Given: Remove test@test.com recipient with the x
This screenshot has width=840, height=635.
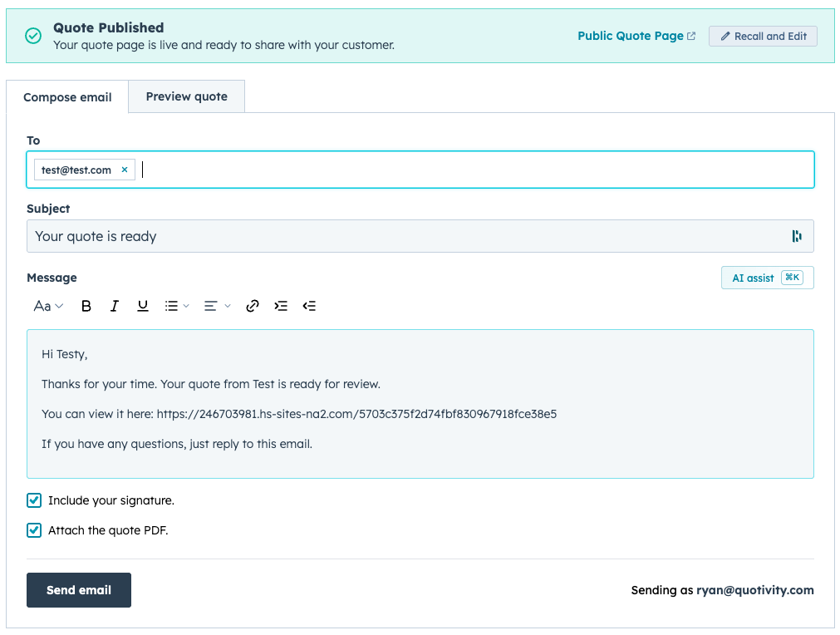Looking at the screenshot, I should click(x=125, y=170).
